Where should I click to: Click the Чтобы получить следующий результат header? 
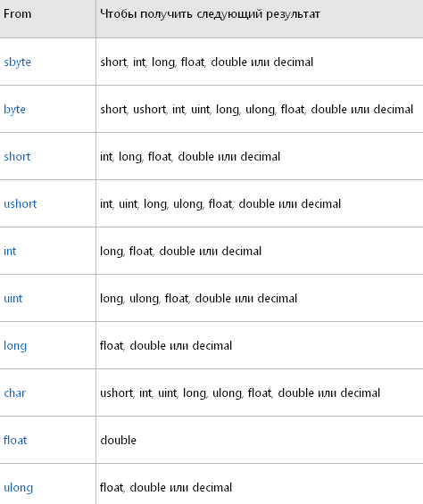tap(210, 14)
